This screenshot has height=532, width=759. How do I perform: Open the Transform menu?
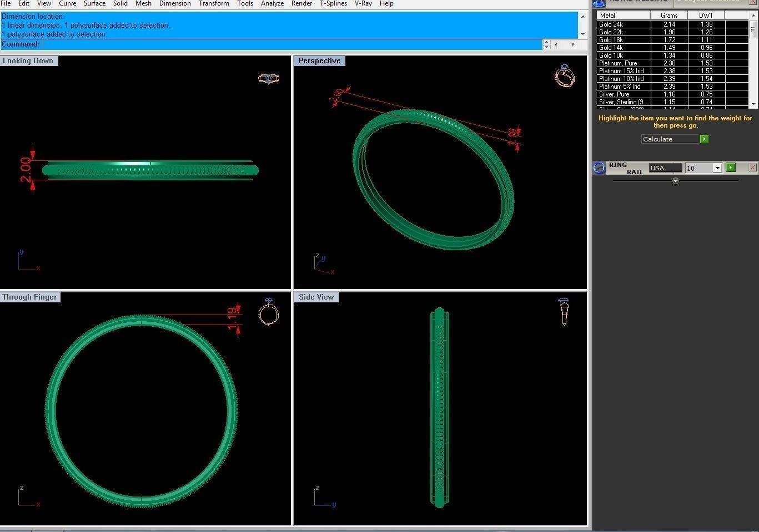point(214,3)
